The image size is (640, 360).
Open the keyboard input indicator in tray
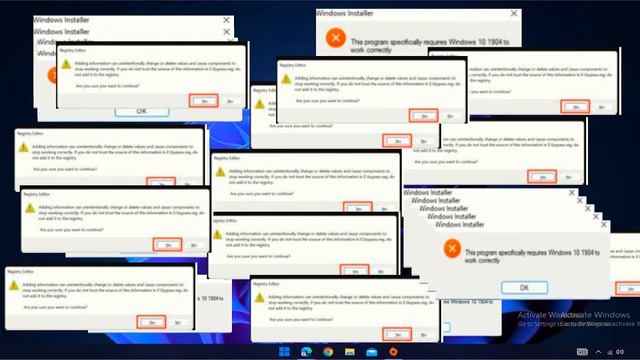click(582, 352)
